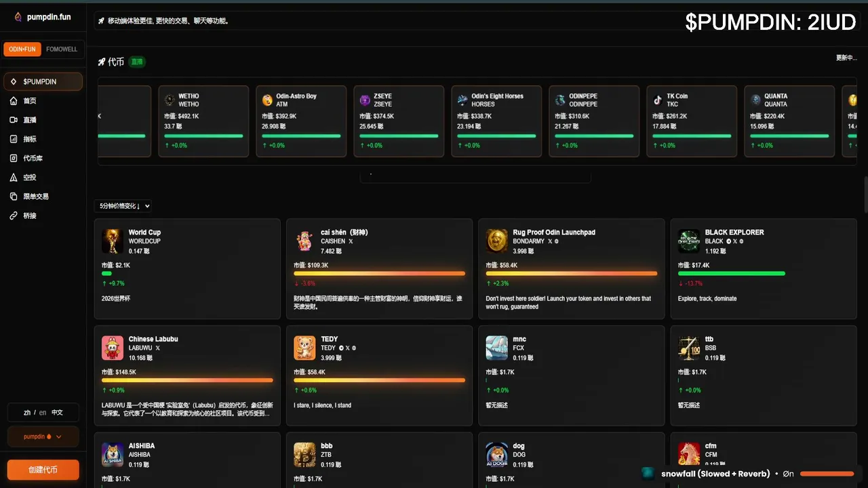Viewport: 868px width, 488px height.
Task: Click the TK Coin TikTok-style icon
Action: tap(658, 100)
